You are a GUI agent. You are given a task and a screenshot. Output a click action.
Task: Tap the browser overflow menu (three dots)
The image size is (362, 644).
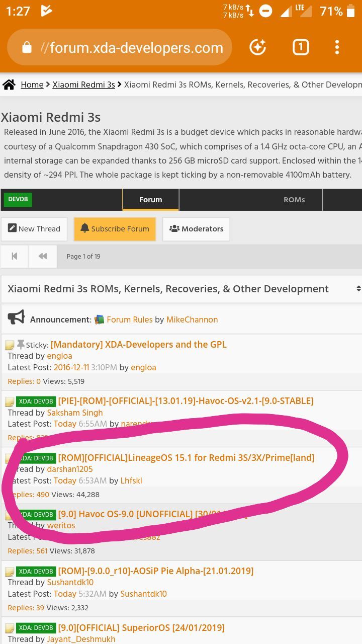click(337, 47)
